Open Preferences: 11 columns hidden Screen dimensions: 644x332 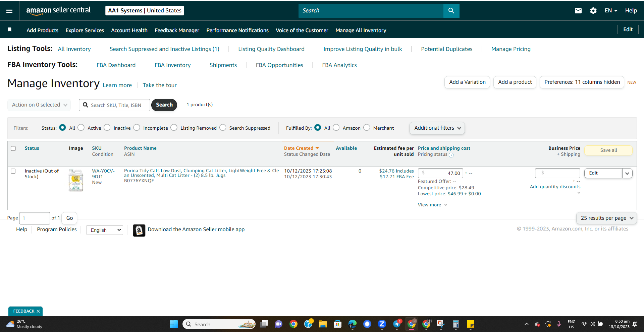tap(582, 82)
